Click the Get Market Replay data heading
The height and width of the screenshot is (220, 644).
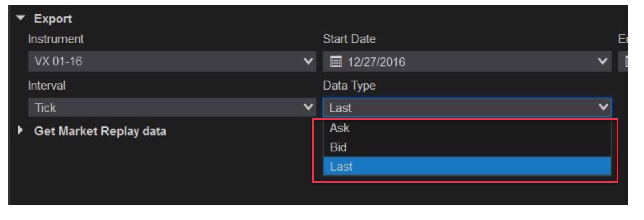click(100, 131)
